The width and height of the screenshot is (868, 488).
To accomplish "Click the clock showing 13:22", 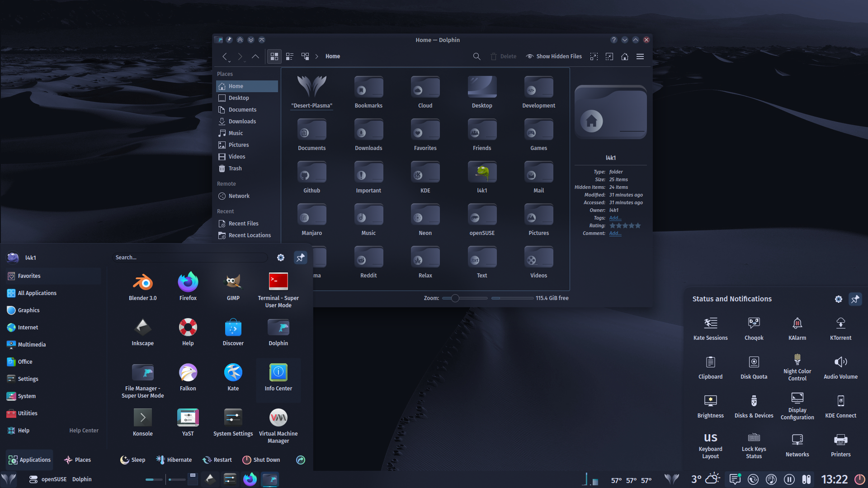I will (835, 479).
